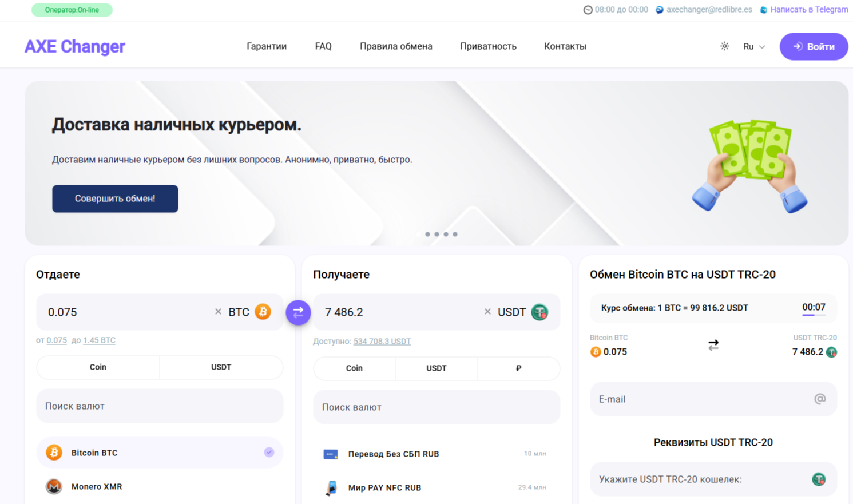Set the minimum amount via the 0.075 link
This screenshot has height=504, width=853.
tap(57, 340)
